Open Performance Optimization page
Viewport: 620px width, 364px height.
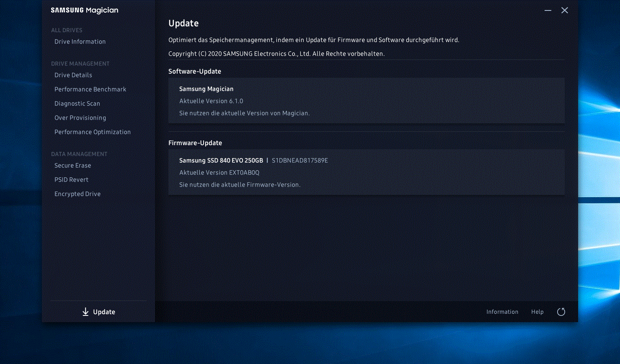pos(93,132)
